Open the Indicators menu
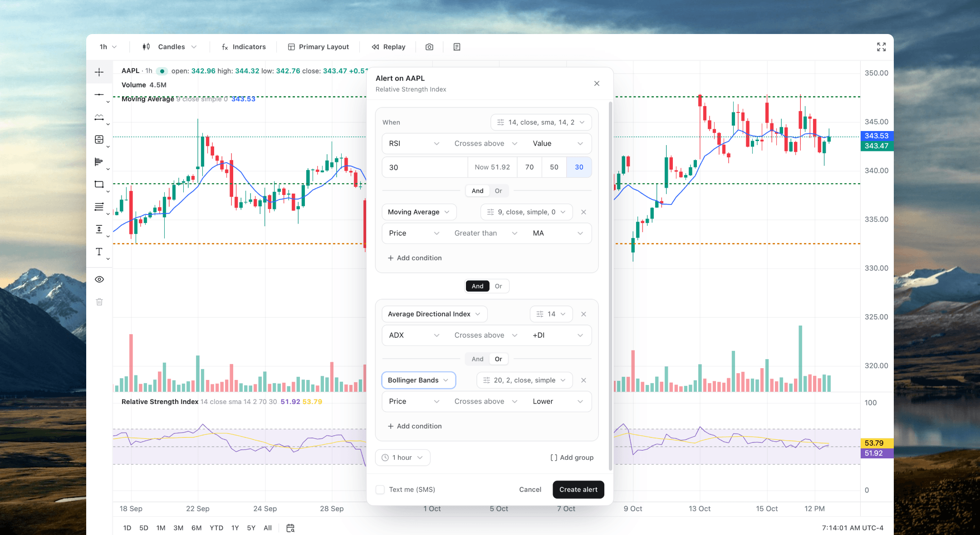 coord(243,47)
